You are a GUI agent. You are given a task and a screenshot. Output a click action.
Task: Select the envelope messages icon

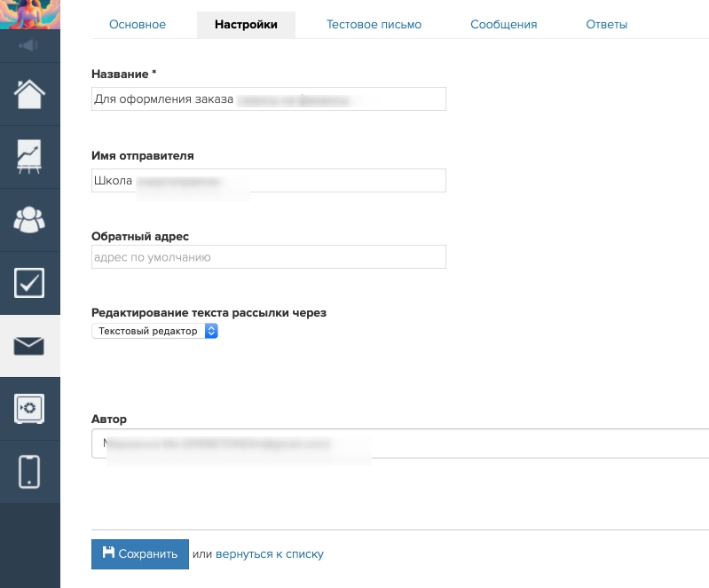pos(29,346)
